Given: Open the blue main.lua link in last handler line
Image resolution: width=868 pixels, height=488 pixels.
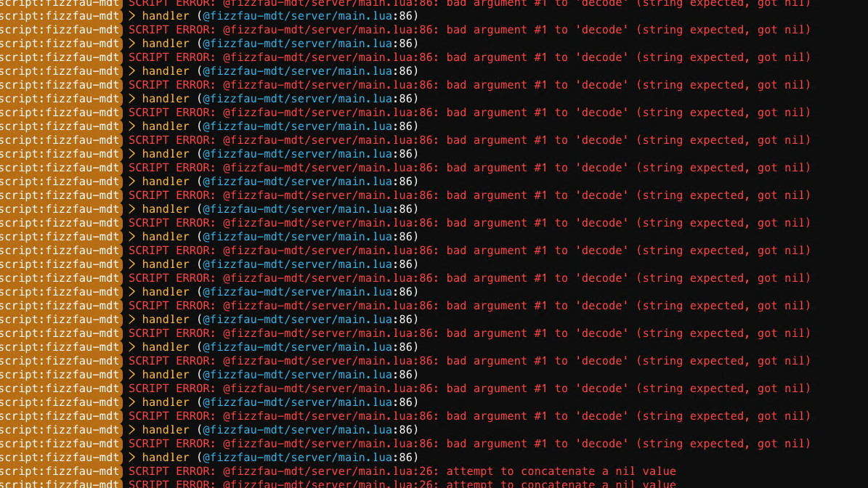Looking at the screenshot, I should click(297, 457).
